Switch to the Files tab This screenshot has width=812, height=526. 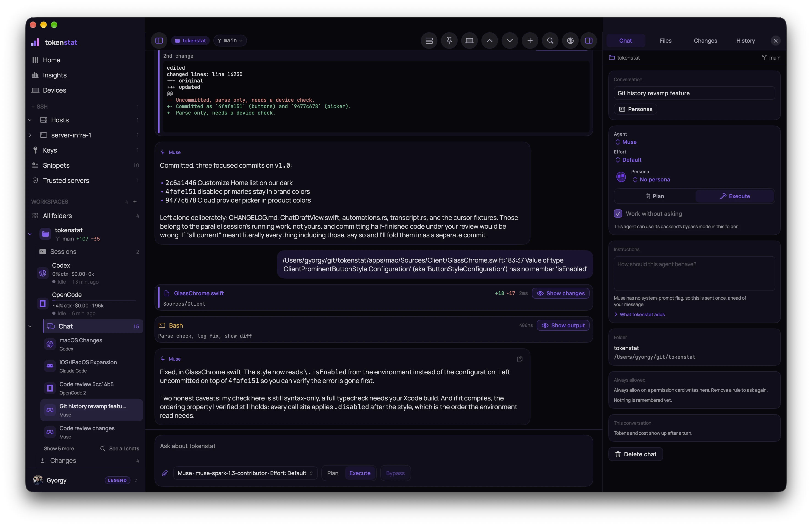click(x=665, y=41)
